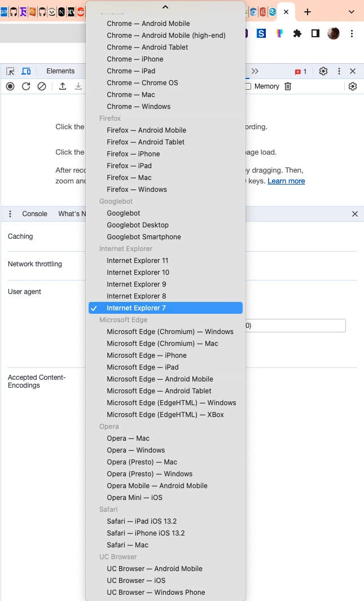Image resolution: width=364 pixels, height=601 pixels.
Task: Select Chrome — Android Tablet
Action: pos(165,47)
